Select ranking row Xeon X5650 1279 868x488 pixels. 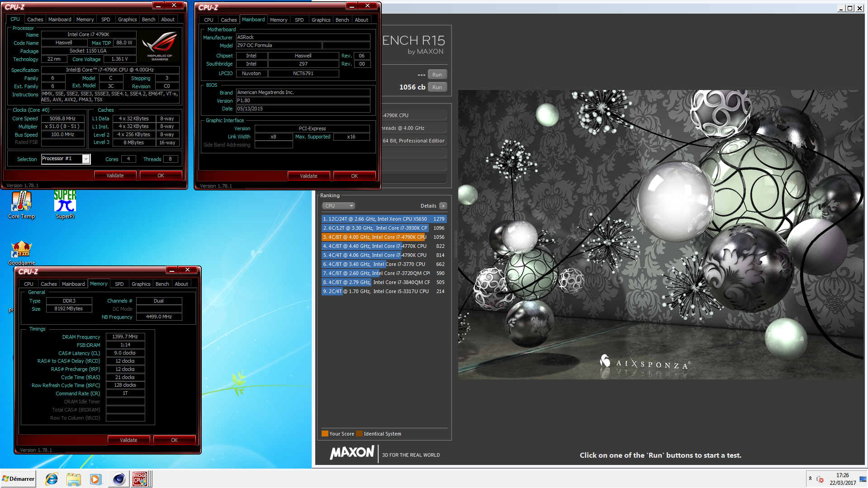coord(384,219)
